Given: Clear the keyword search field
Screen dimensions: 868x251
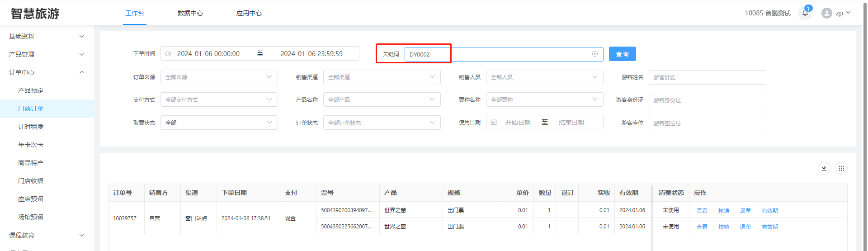Looking at the screenshot, I should 595,54.
